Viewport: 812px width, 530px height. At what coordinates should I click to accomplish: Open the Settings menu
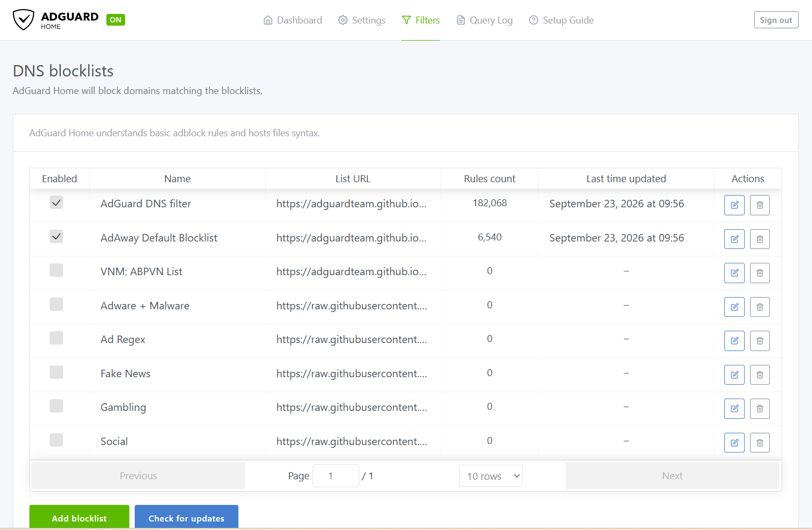pos(361,20)
